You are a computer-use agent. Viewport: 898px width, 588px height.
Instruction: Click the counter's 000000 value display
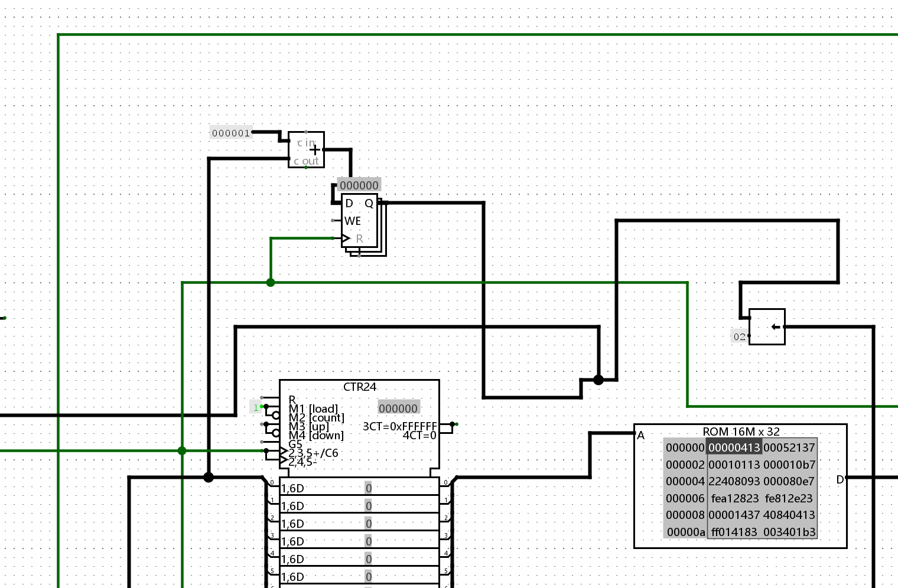pos(398,409)
